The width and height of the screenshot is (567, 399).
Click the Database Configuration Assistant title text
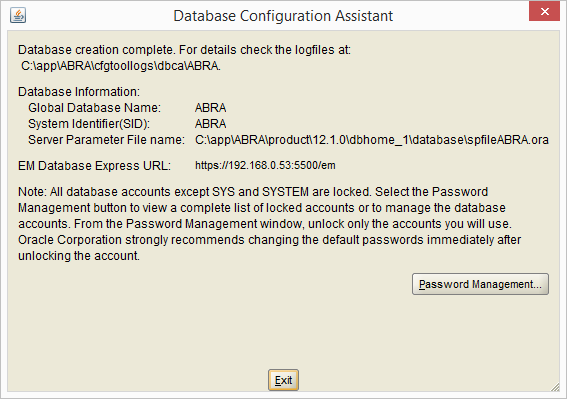[283, 16]
